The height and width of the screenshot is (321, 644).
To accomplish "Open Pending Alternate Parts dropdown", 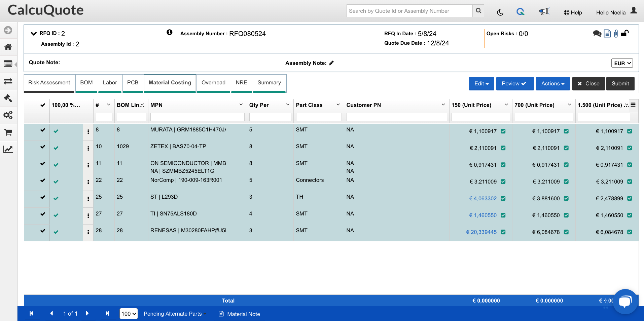I will tap(175, 314).
